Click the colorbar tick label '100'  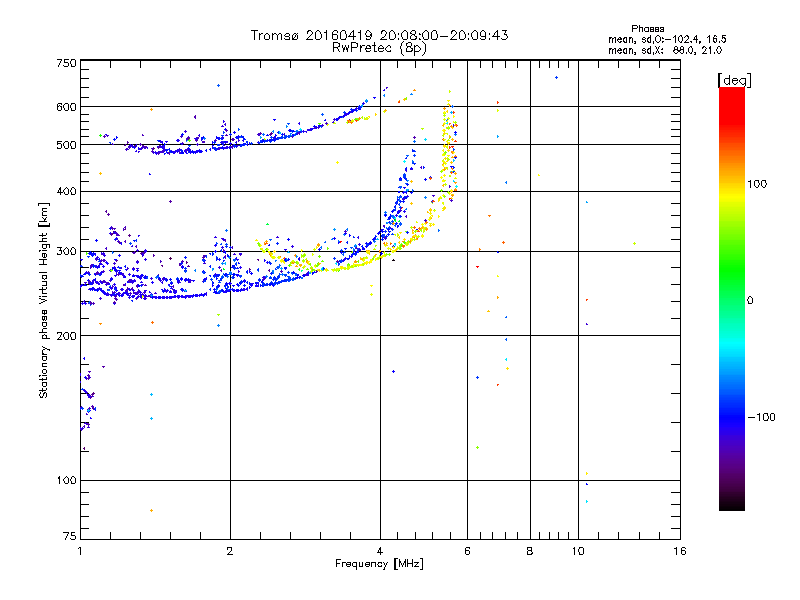pos(757,184)
